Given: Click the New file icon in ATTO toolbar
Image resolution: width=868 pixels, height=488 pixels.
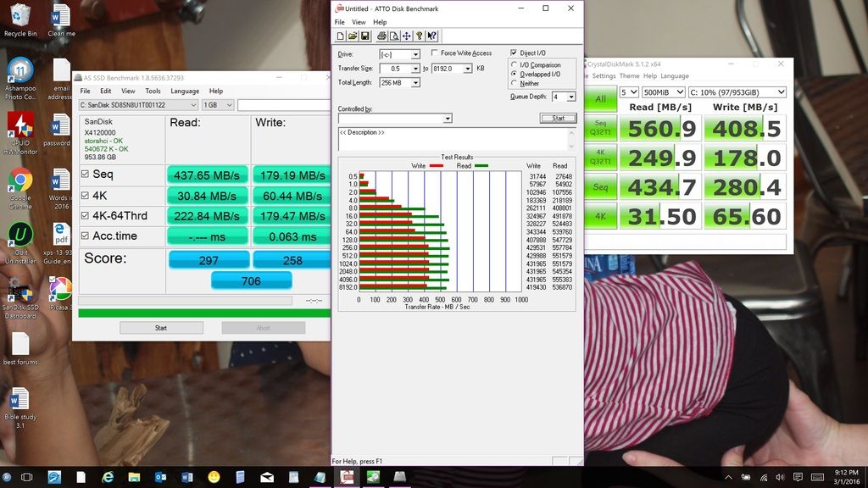Looking at the screenshot, I should [341, 36].
